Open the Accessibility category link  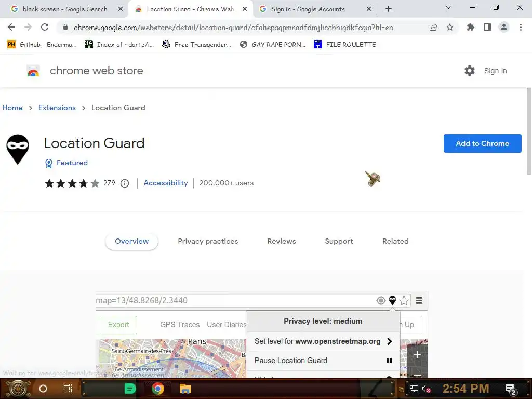coord(166,183)
